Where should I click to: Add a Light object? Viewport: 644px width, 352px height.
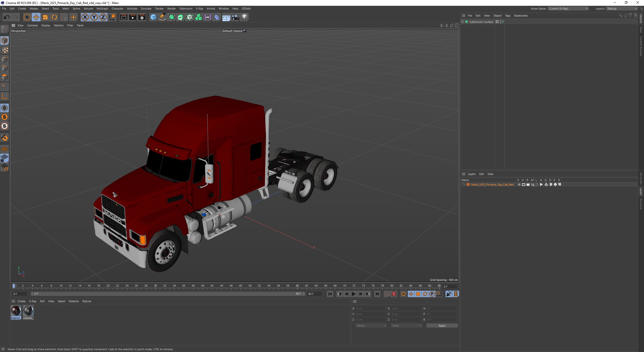point(244,17)
